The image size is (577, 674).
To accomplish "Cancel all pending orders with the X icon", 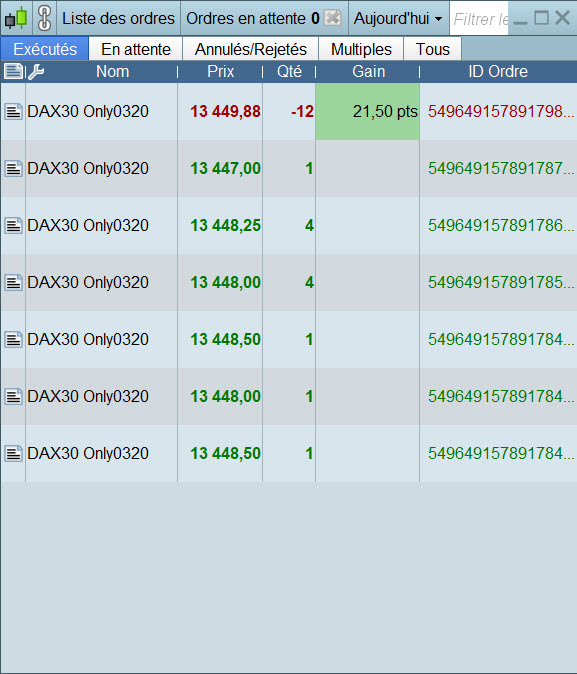I will tap(333, 18).
